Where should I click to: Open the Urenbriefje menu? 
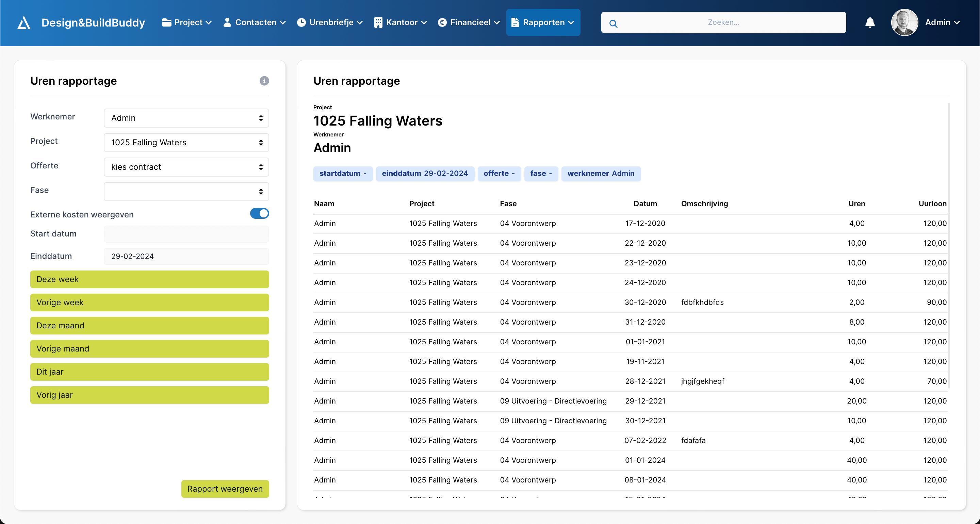(x=330, y=22)
